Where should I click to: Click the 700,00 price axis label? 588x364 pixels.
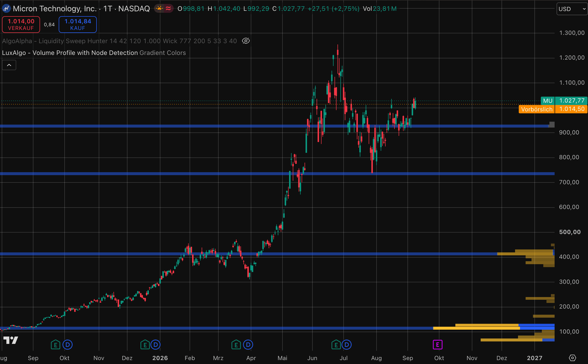point(569,182)
